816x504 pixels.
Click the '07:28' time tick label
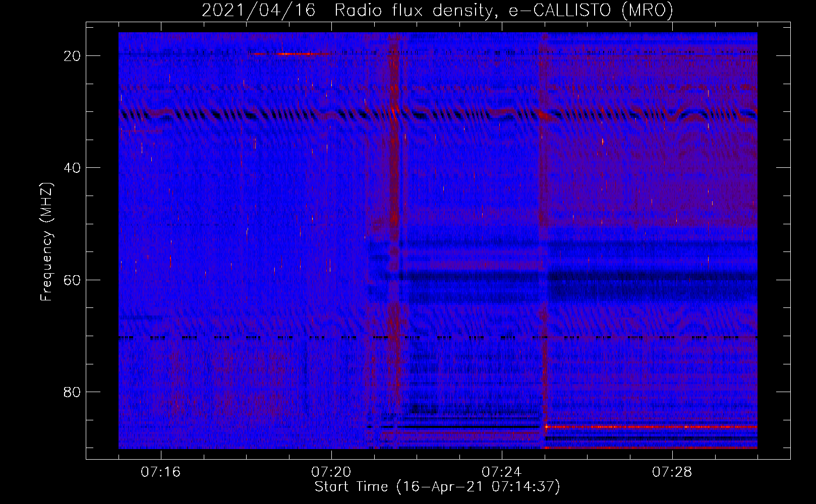pyautogui.click(x=672, y=472)
